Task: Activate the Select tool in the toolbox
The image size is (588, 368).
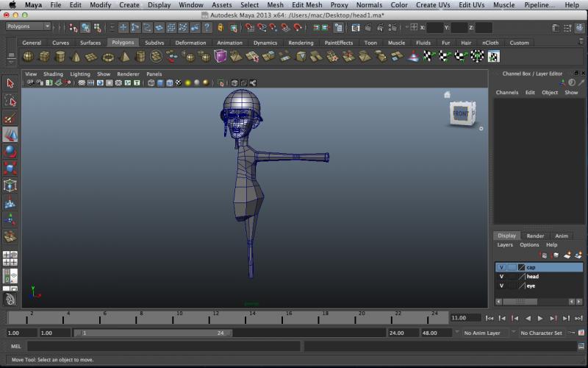Action: tap(10, 83)
